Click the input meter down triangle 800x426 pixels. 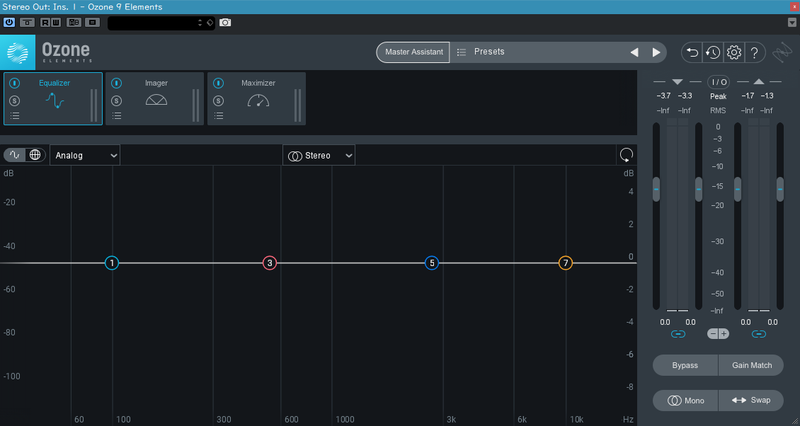(677, 82)
